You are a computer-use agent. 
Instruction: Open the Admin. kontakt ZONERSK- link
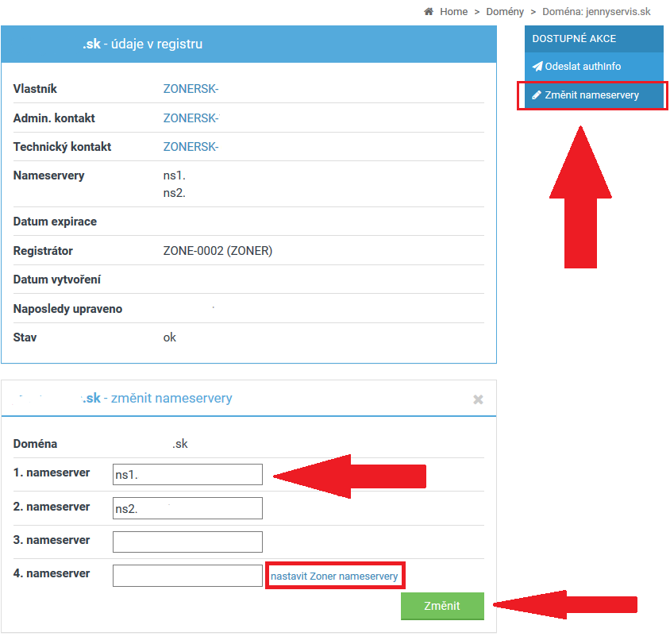(x=191, y=118)
